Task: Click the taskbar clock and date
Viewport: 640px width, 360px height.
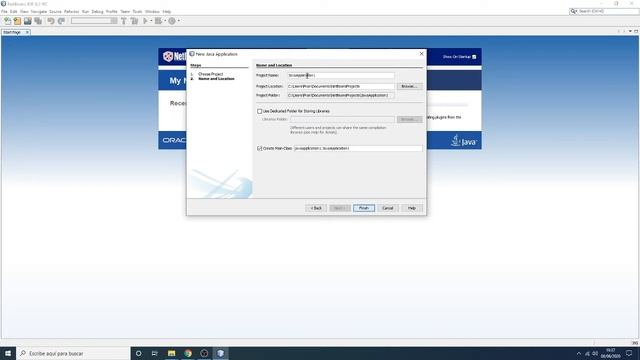Action: 610,353
